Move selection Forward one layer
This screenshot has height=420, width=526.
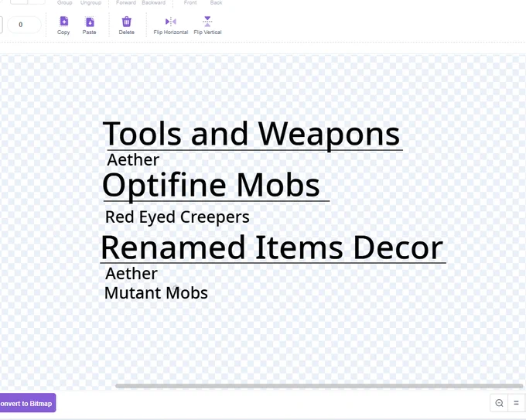click(x=126, y=2)
